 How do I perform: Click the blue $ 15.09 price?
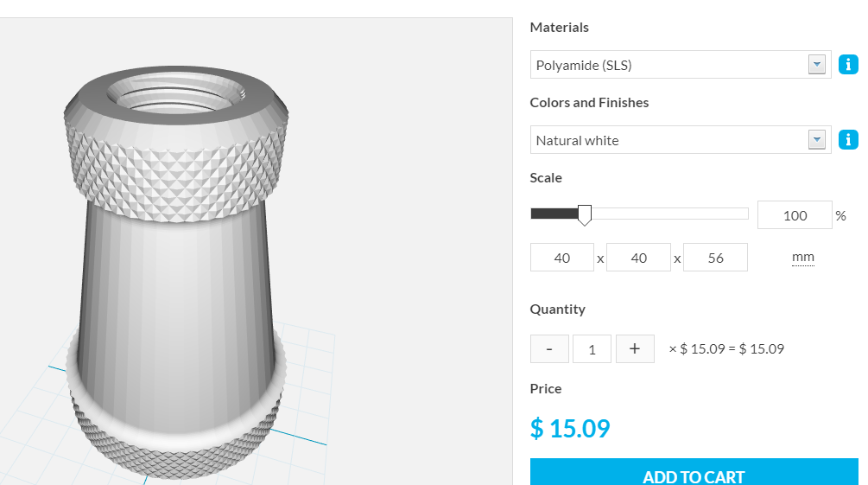point(570,428)
